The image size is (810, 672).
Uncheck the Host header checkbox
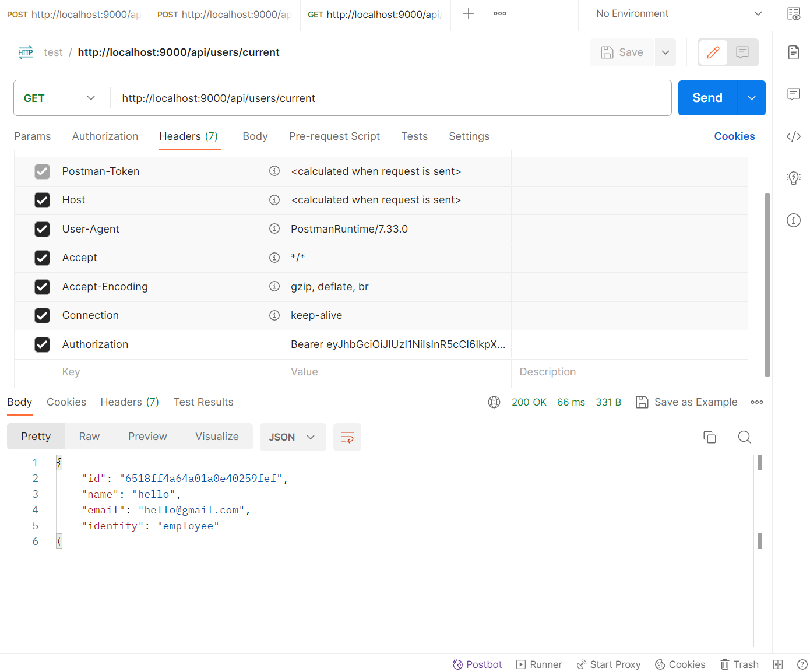point(42,200)
